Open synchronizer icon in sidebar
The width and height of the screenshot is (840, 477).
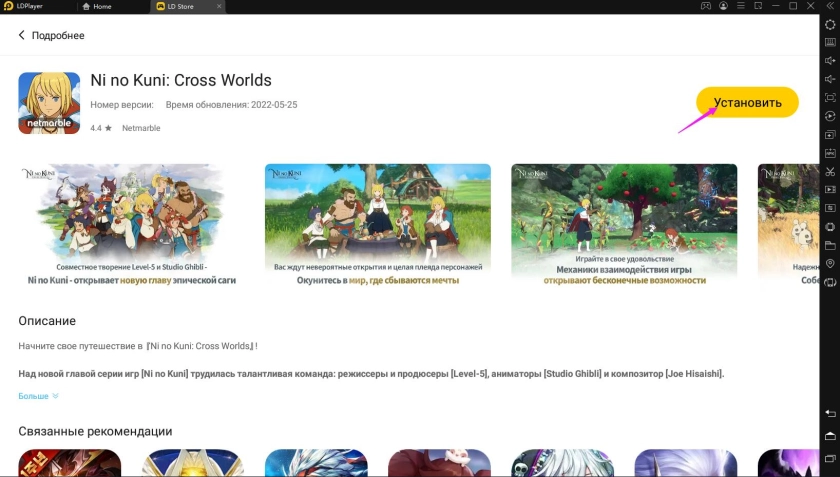[x=830, y=208]
